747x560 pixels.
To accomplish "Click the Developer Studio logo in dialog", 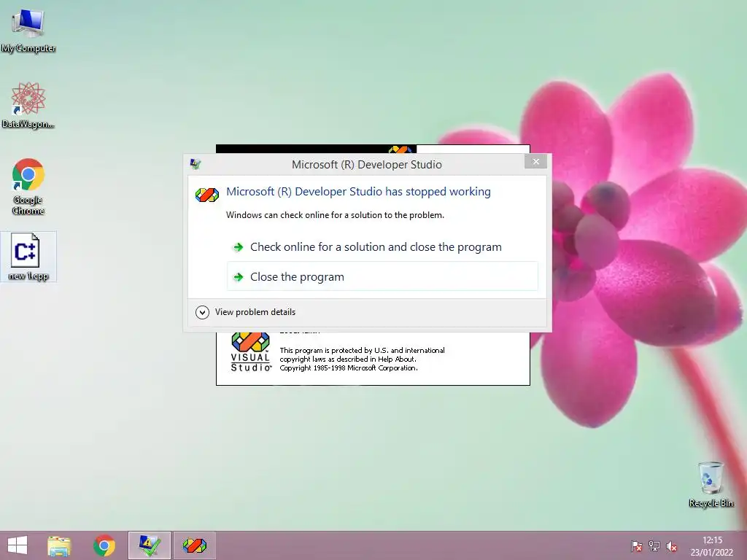I will [x=206, y=194].
